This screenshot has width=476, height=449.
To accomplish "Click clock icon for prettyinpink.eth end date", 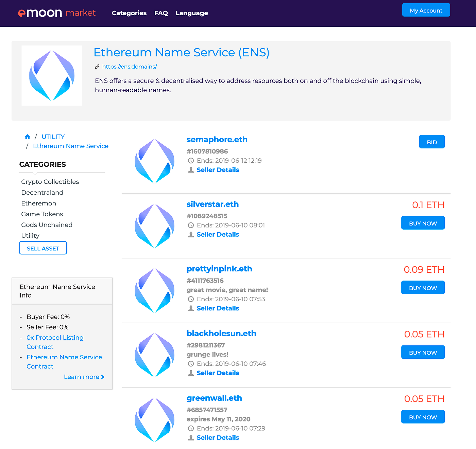I will (x=191, y=299).
